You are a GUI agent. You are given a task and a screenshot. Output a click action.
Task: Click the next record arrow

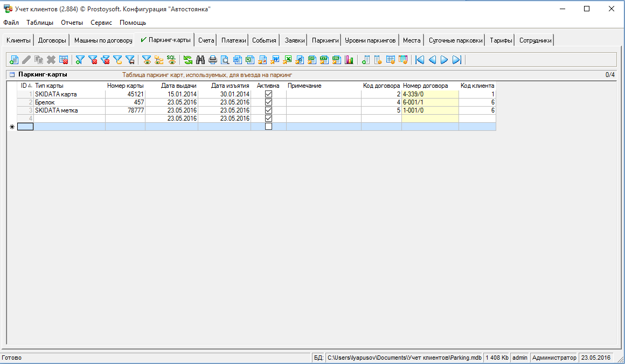pyautogui.click(x=444, y=60)
